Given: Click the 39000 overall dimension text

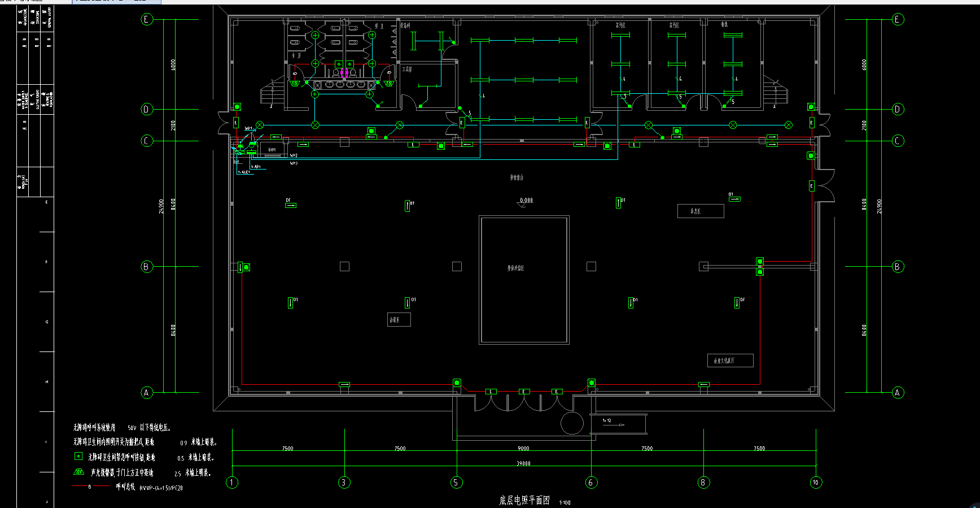Looking at the screenshot, I should (x=523, y=463).
